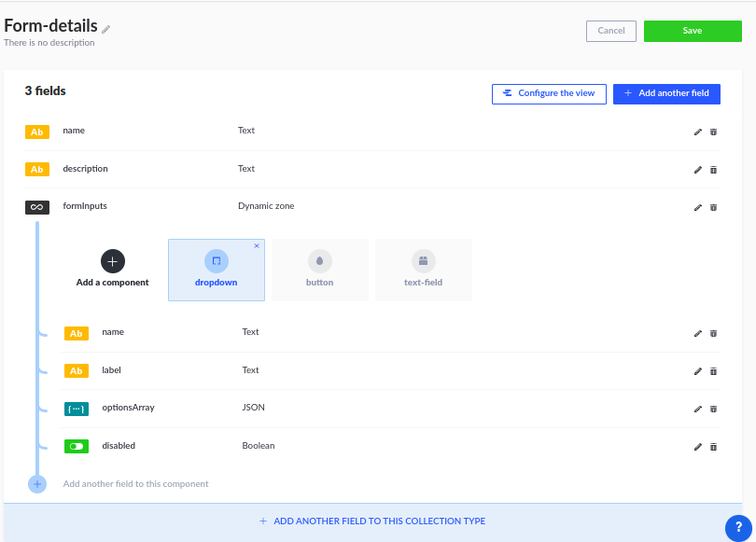Open Configure the view

point(549,93)
